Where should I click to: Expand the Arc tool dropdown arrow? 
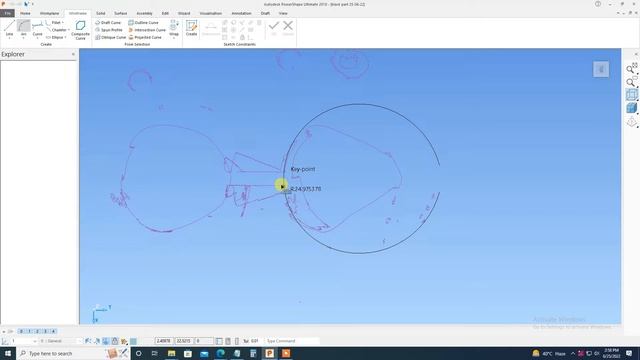click(23, 38)
